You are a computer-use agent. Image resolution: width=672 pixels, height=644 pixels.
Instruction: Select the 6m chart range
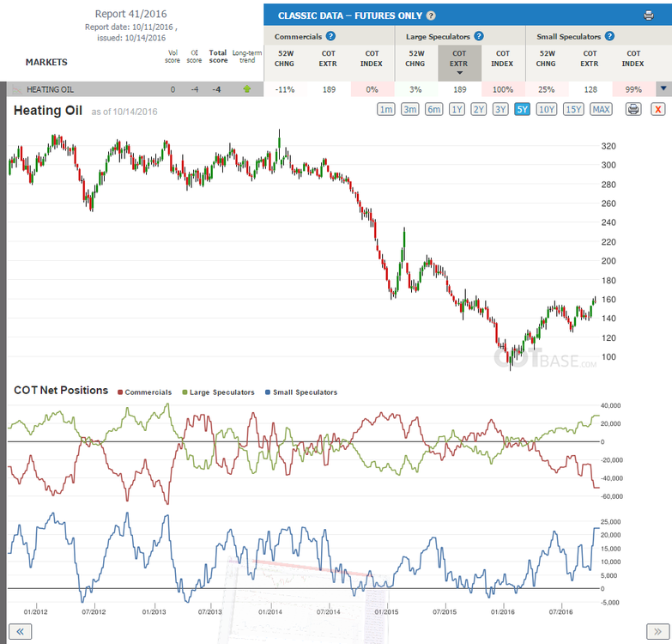[433, 109]
